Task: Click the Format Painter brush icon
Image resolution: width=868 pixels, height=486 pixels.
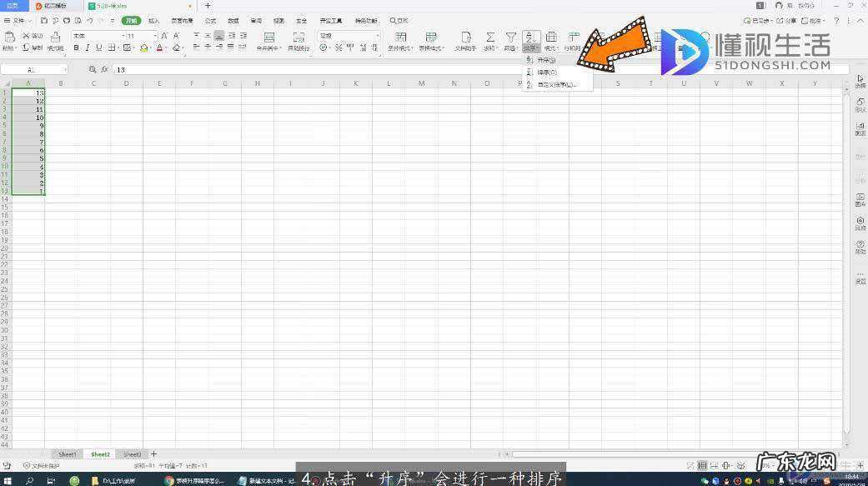Action: coord(55,38)
